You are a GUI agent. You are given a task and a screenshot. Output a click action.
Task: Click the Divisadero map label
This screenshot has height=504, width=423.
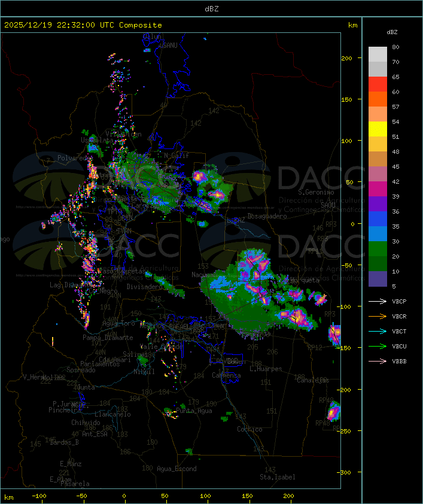click(145, 286)
